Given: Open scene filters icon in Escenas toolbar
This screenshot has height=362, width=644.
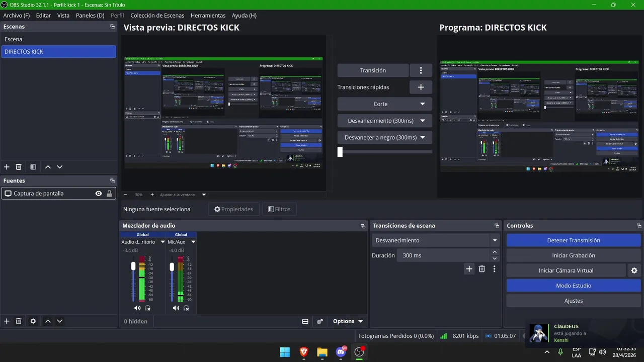Looking at the screenshot, I should [33, 167].
